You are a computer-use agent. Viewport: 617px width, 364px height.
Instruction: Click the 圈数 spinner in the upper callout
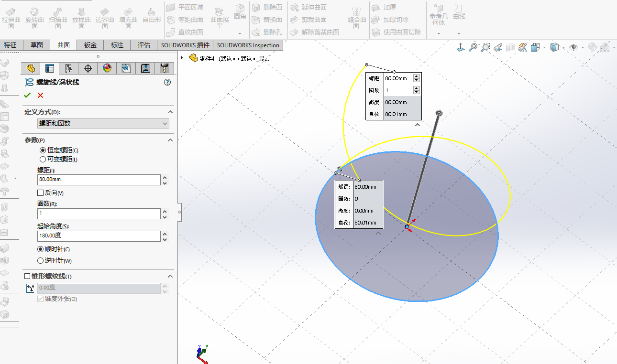[x=417, y=90]
